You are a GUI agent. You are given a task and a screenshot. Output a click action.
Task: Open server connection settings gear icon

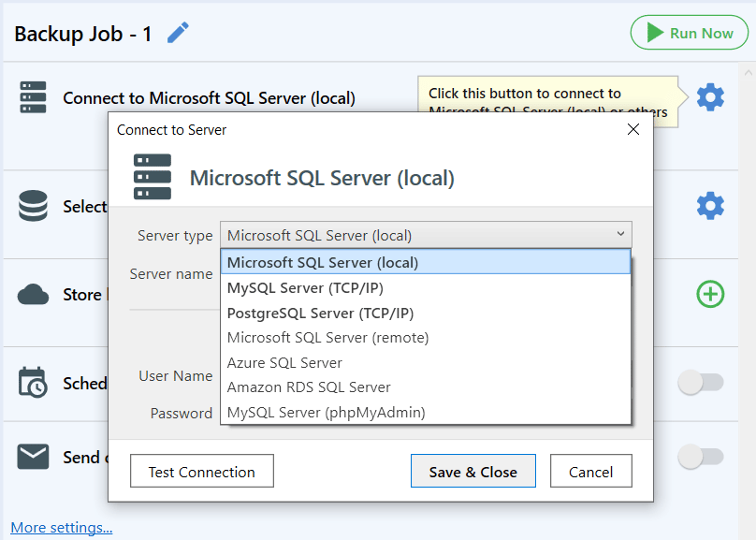click(710, 97)
